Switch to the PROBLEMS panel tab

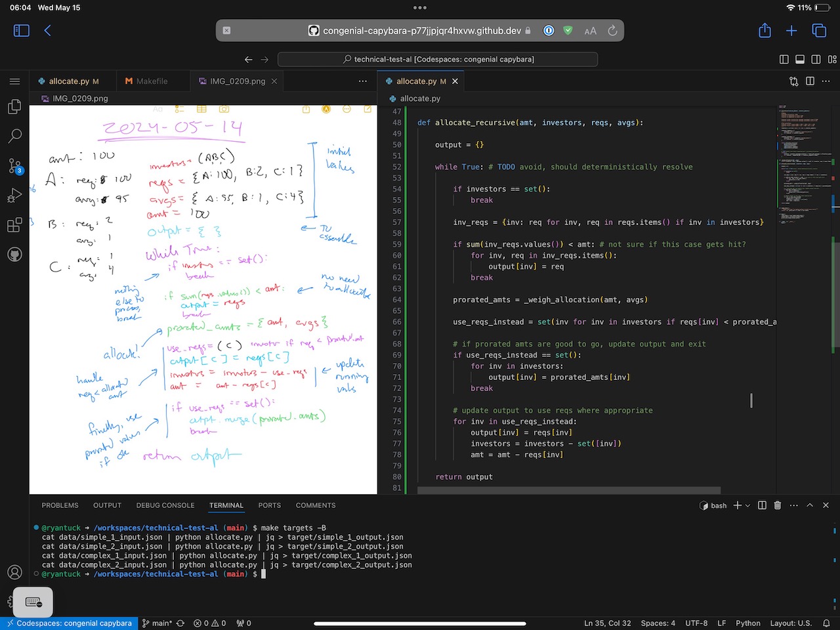(60, 505)
